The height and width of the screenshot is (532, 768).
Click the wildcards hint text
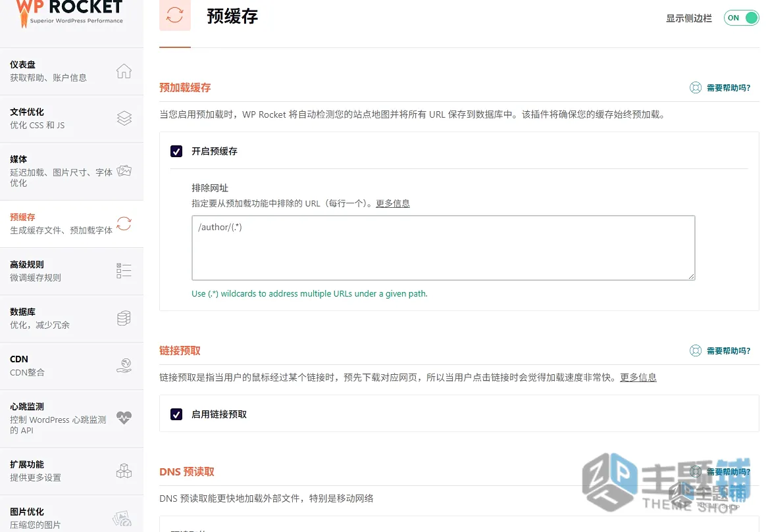point(309,294)
